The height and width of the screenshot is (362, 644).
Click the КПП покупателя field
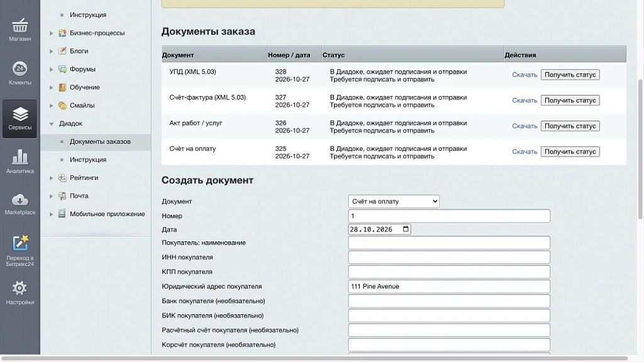[x=449, y=271]
